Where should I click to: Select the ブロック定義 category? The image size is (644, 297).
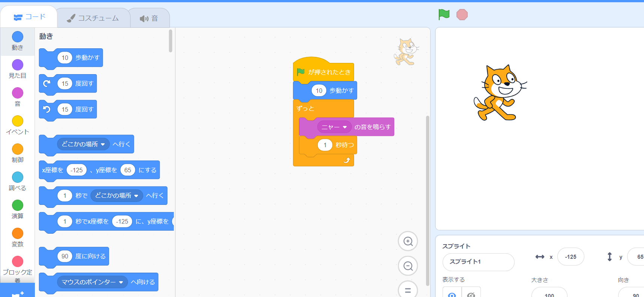pos(17,269)
